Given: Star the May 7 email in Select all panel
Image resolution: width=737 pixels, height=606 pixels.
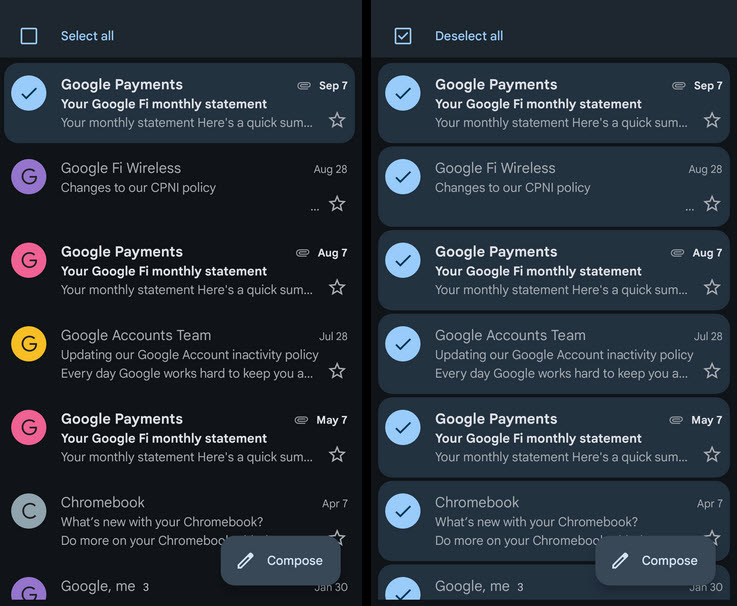Looking at the screenshot, I should (337, 455).
